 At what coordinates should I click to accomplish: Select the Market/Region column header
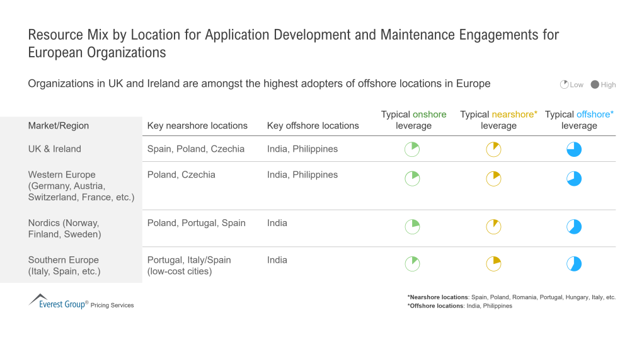(59, 125)
